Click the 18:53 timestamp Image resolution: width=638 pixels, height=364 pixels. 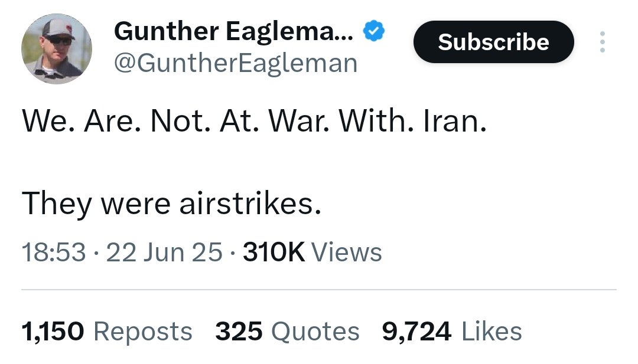(x=54, y=252)
